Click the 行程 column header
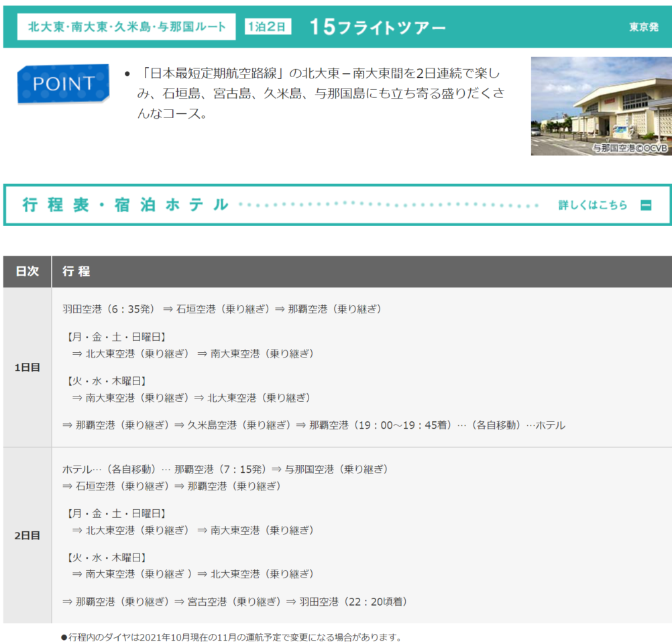This screenshot has height=644, width=672. 76,272
